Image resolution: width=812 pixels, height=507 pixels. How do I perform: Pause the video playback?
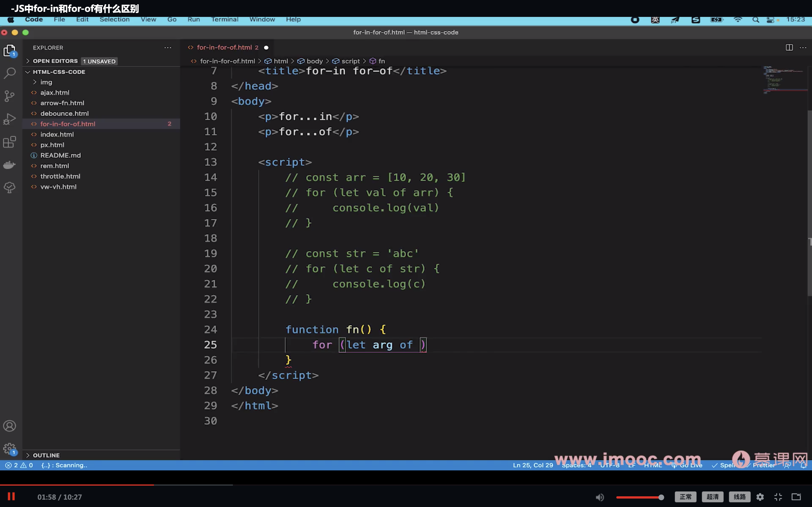[11, 497]
